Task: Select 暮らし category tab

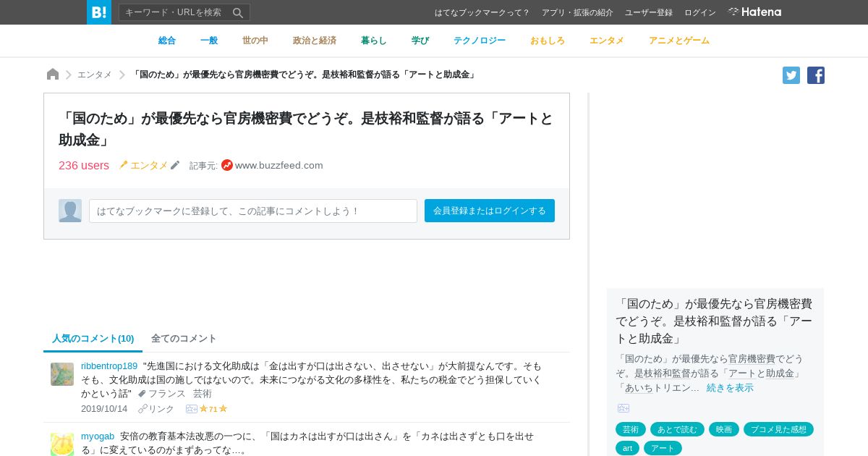Action: [374, 41]
